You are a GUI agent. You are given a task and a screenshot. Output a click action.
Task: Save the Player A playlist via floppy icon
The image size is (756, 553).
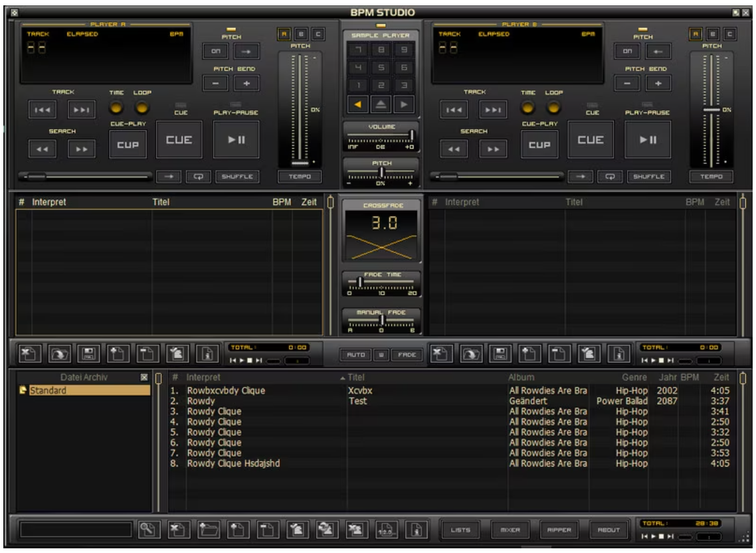click(89, 354)
